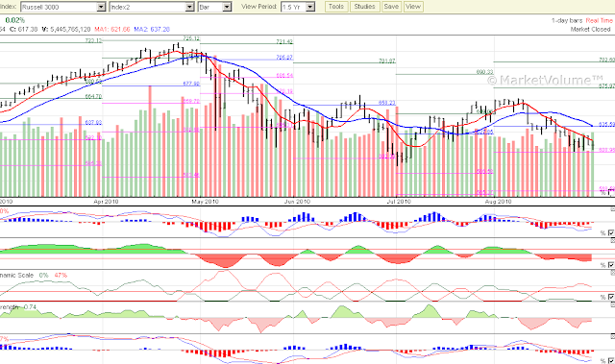
Task: Click the 701.97 price level label
Action: tap(387, 61)
